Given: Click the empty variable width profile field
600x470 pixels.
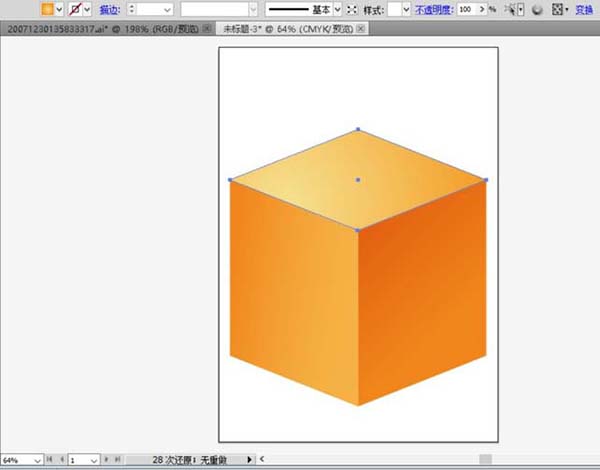Looking at the screenshot, I should (215, 9).
